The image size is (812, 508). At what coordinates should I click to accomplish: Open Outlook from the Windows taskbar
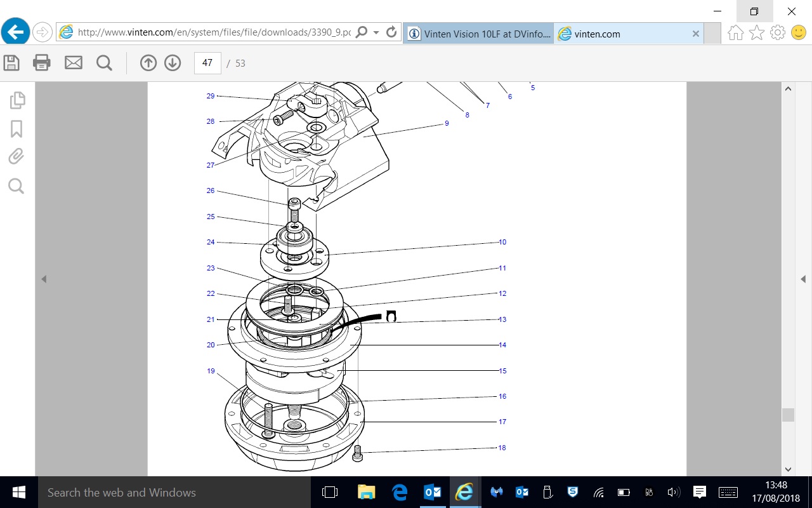[433, 492]
